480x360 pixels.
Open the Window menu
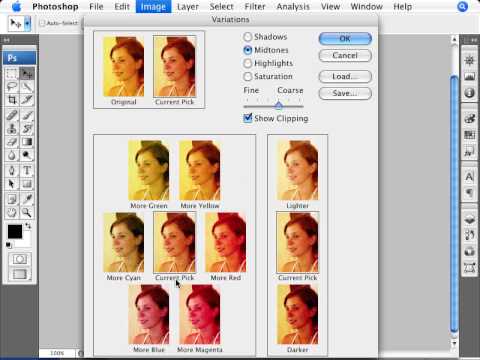(366, 6)
